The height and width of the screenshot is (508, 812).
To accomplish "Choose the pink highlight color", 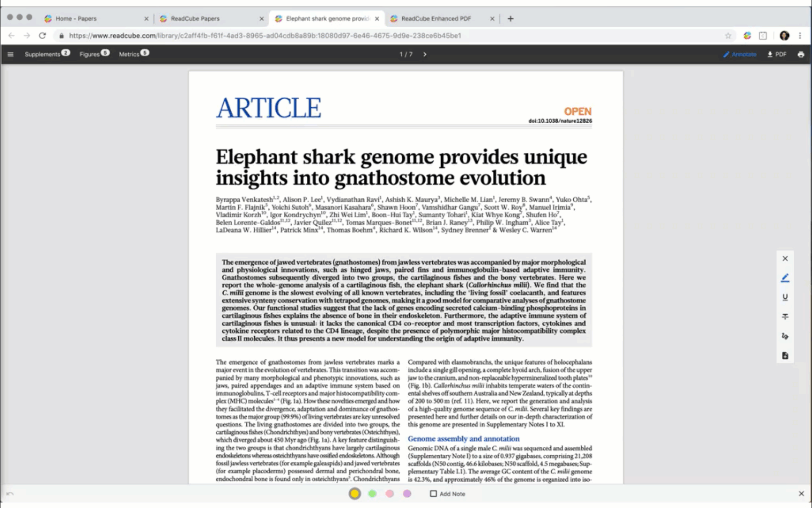I will point(390,493).
